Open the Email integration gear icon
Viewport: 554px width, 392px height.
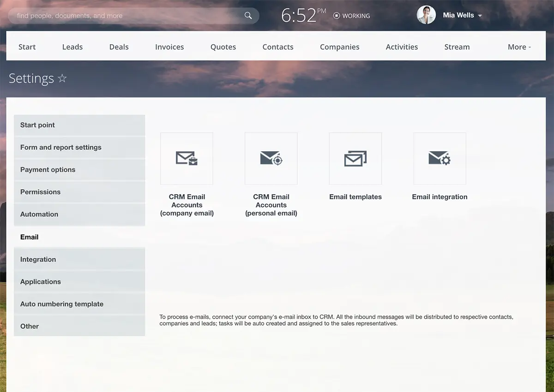[440, 159]
